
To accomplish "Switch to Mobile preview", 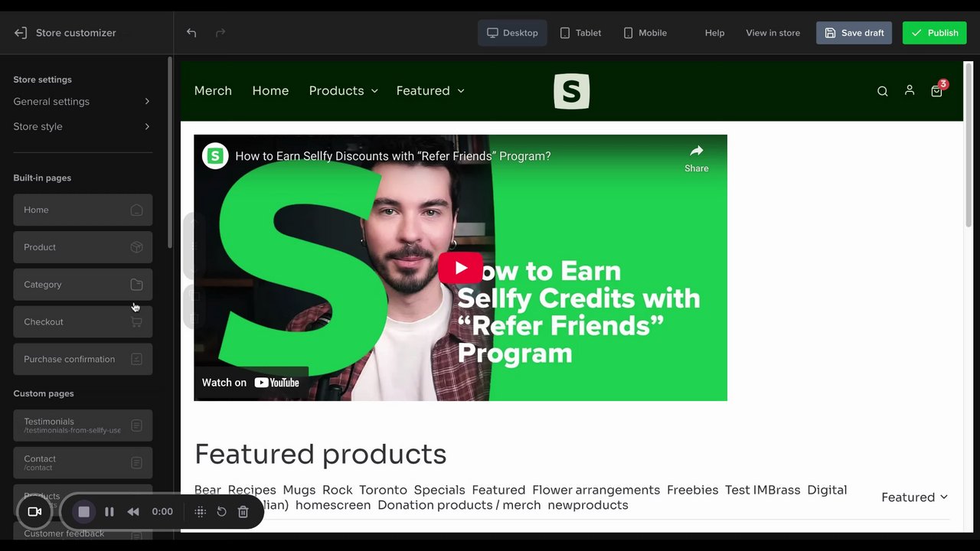I will coord(645,33).
